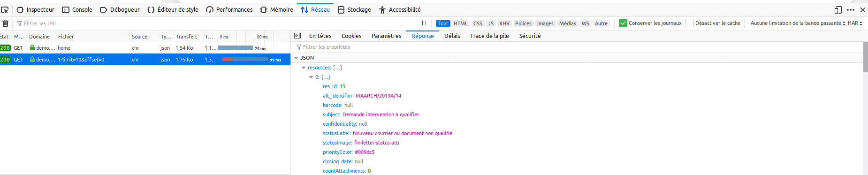This screenshot has height=175, width=868.
Task: Click the 99 ms timing bar
Action: click(x=245, y=59)
